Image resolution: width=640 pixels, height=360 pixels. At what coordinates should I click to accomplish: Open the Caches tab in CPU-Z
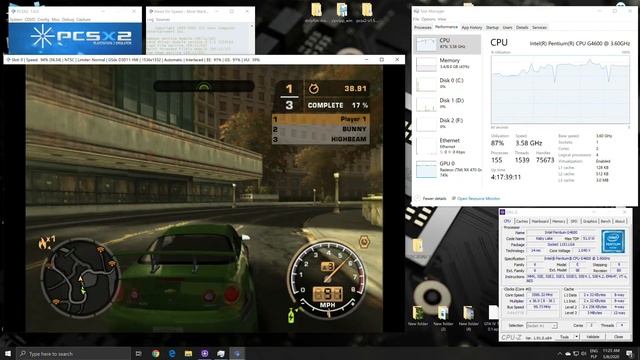(x=522, y=221)
